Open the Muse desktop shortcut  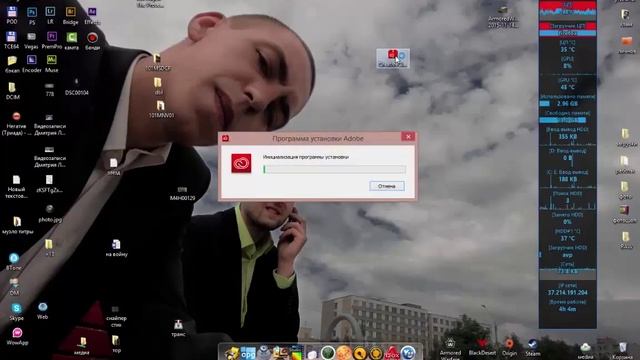click(x=51, y=64)
